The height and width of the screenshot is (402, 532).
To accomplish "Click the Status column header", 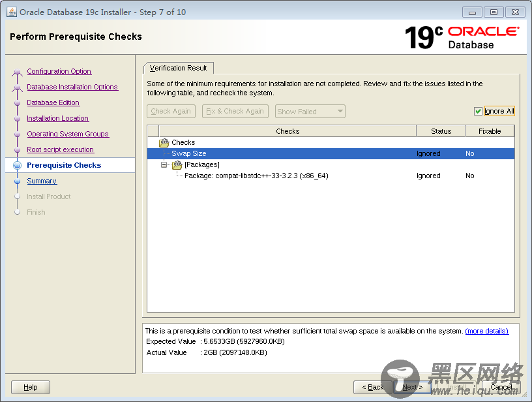I will pos(441,131).
